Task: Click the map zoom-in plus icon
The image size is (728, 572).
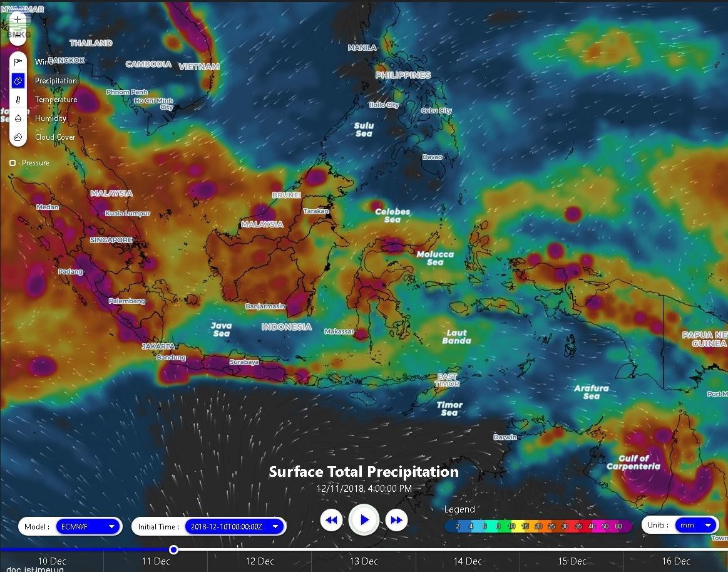Action: coord(18,19)
